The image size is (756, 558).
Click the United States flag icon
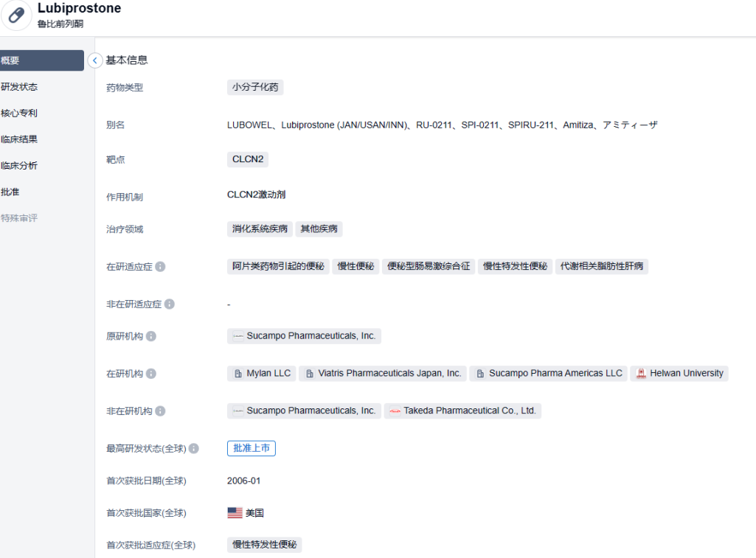[235, 513]
